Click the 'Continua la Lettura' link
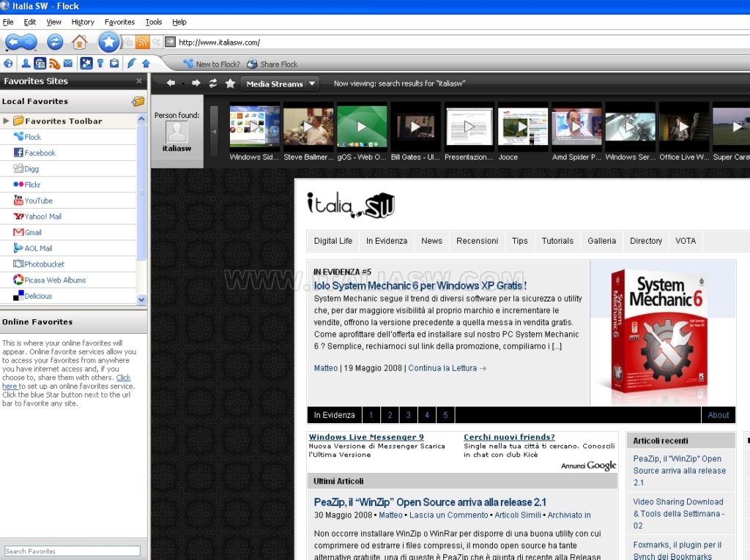Viewport: 750px width, 560px height. point(442,367)
